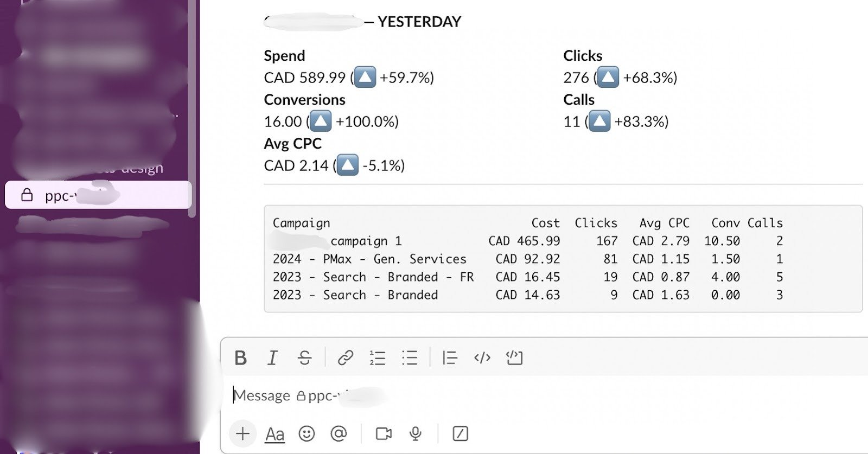Start a bulleted list
Viewport: 868px width, 454px height.
click(x=410, y=358)
